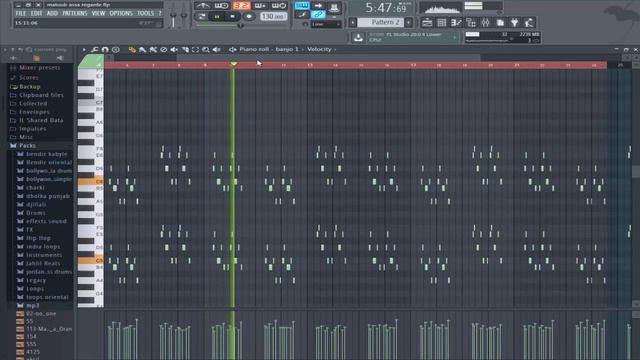Open the PATTERNS menu
The height and width of the screenshot is (360, 640).
pos(75,13)
